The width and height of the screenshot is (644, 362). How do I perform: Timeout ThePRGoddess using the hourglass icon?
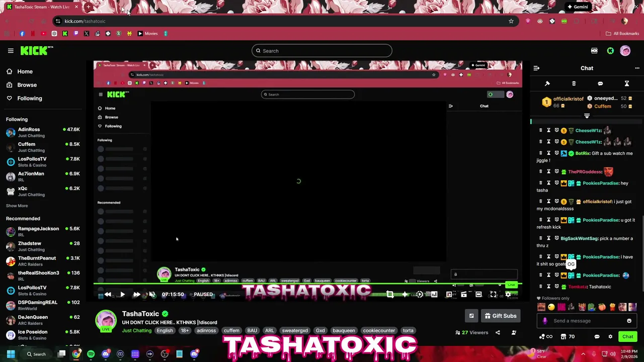pos(548,172)
